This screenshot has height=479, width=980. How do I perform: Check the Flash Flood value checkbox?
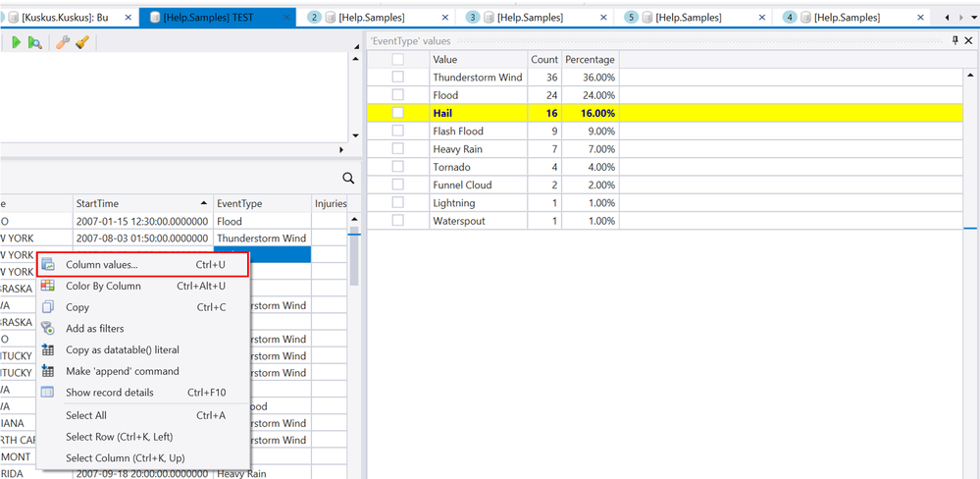[x=397, y=132]
